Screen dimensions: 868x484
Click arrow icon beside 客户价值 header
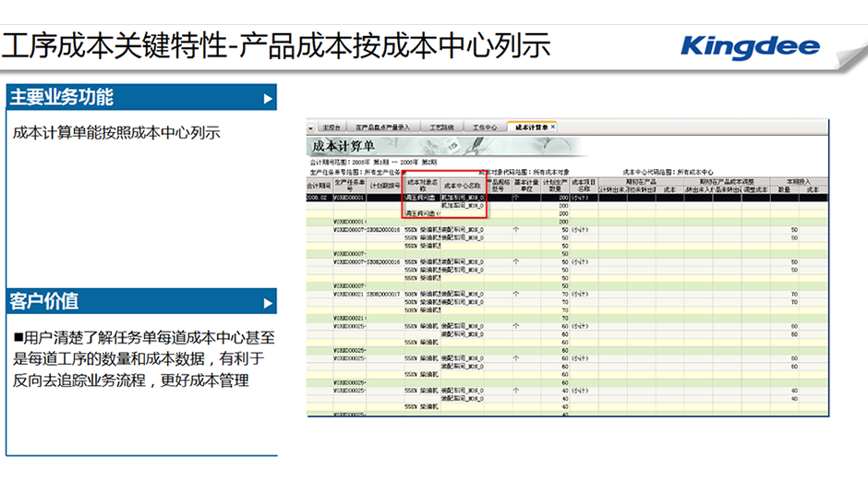pyautogui.click(x=268, y=302)
